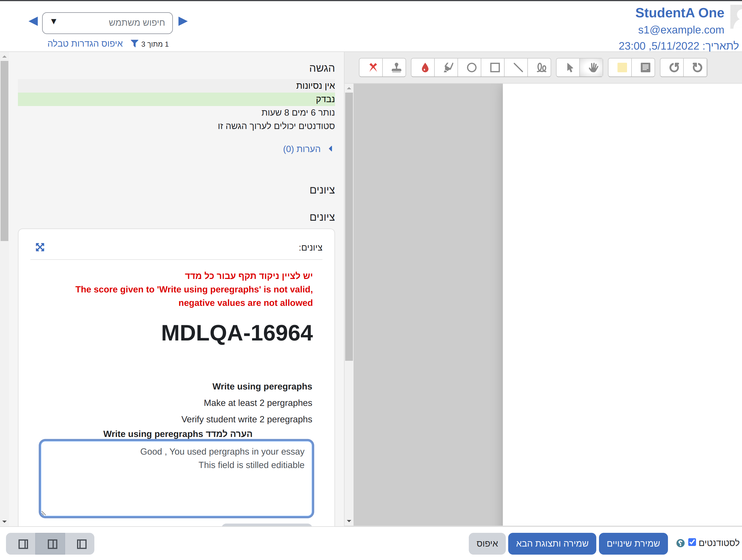The image size is (742, 560).
Task: Click the MDLQA-16964 rubric heading
Action: tap(237, 333)
